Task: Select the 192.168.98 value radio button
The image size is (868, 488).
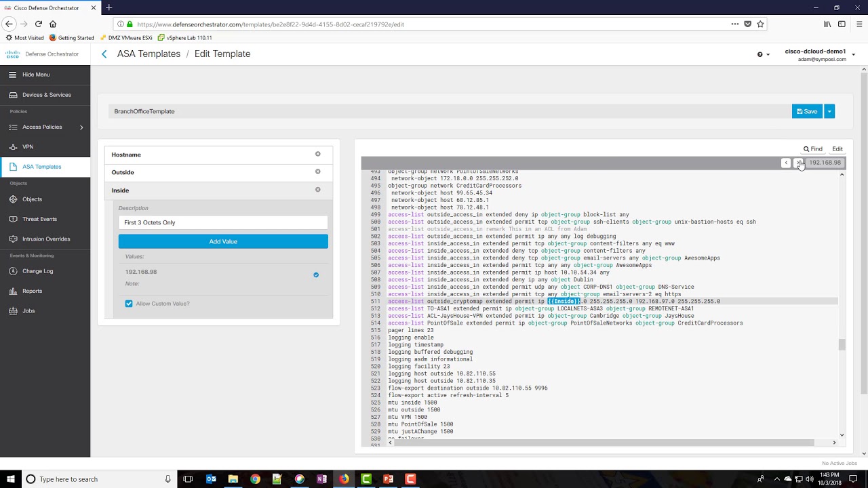Action: (316, 274)
